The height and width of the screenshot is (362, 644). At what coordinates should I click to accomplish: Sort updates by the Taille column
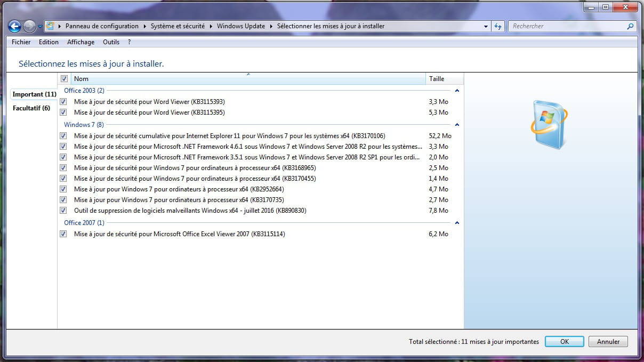coord(445,79)
